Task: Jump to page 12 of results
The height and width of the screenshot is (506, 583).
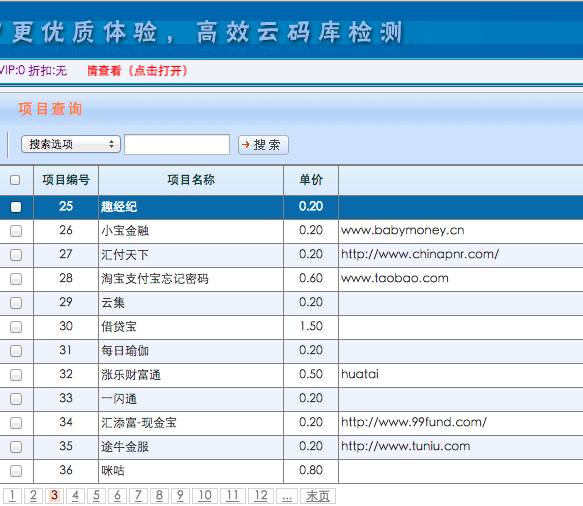Action: [261, 496]
